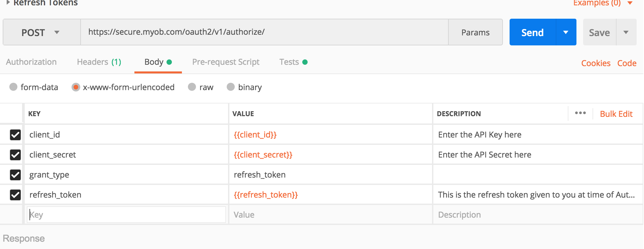Select the binary body radio button
Image resolution: width=644 pixels, height=249 pixels.
coord(231,87)
